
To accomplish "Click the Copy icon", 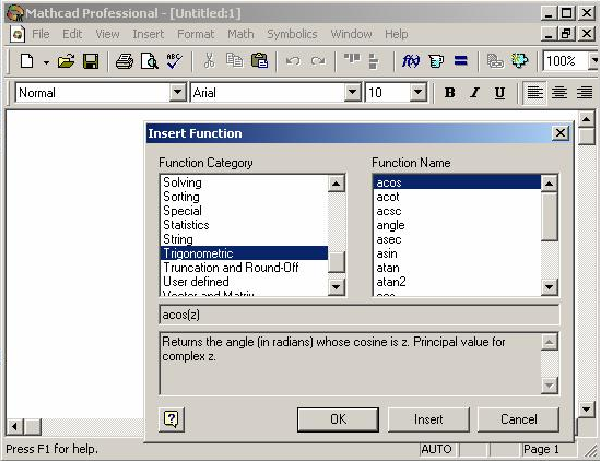I will pos(234,61).
